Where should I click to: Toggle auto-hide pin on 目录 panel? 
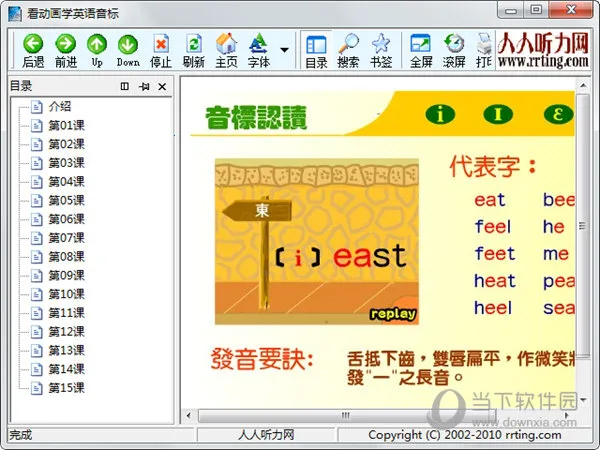[x=144, y=87]
